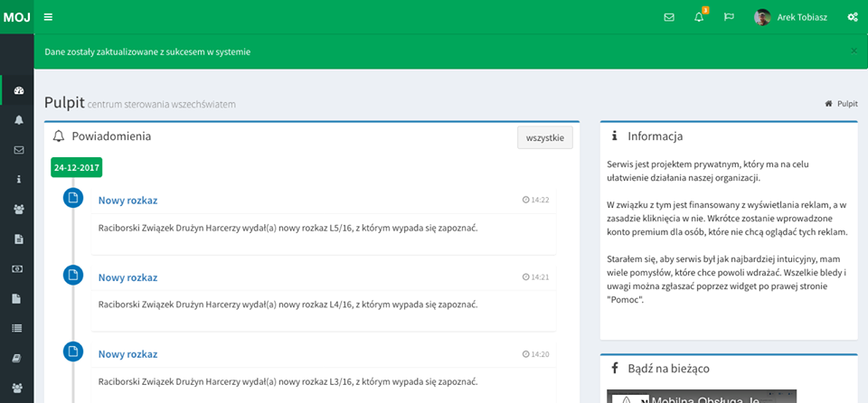Open sidebar bell notifications section
The width and height of the screenshot is (868, 403).
(18, 120)
